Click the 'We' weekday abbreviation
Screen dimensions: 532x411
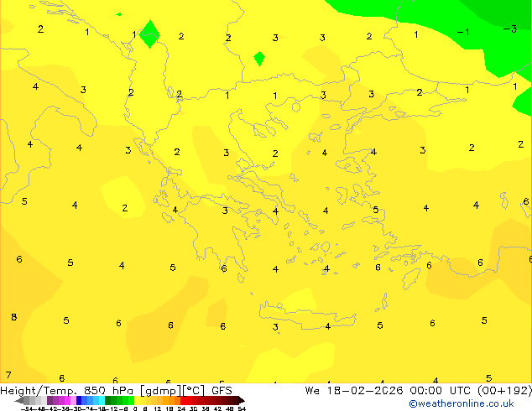click(x=312, y=390)
